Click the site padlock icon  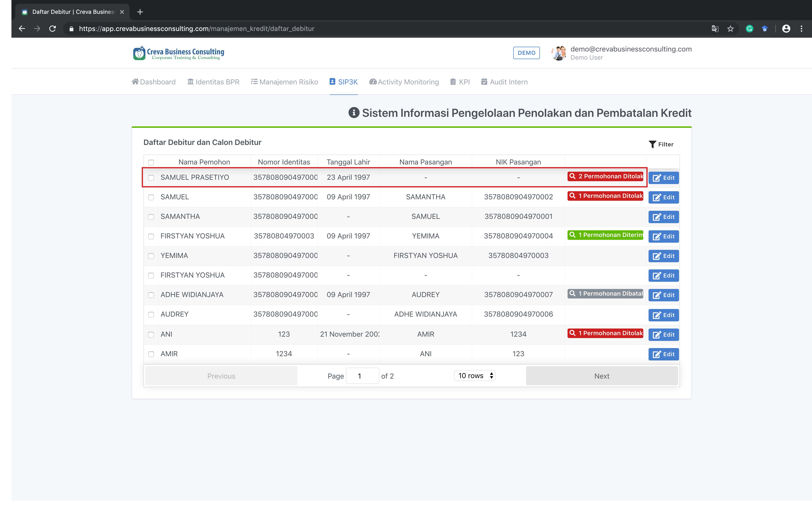click(x=71, y=29)
